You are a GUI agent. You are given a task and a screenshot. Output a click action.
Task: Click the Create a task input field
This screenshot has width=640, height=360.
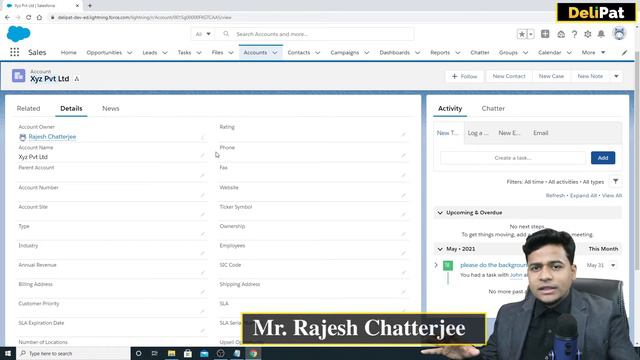coord(513,158)
